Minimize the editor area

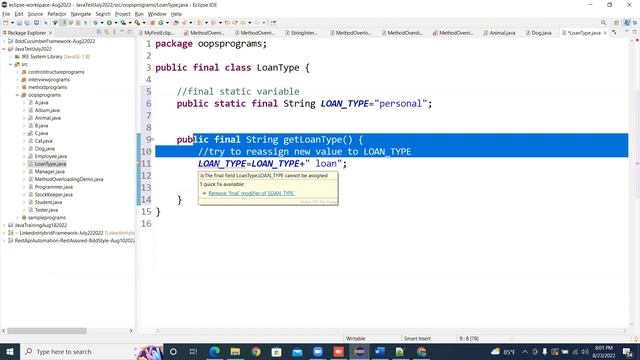pyautogui.click(x=627, y=32)
